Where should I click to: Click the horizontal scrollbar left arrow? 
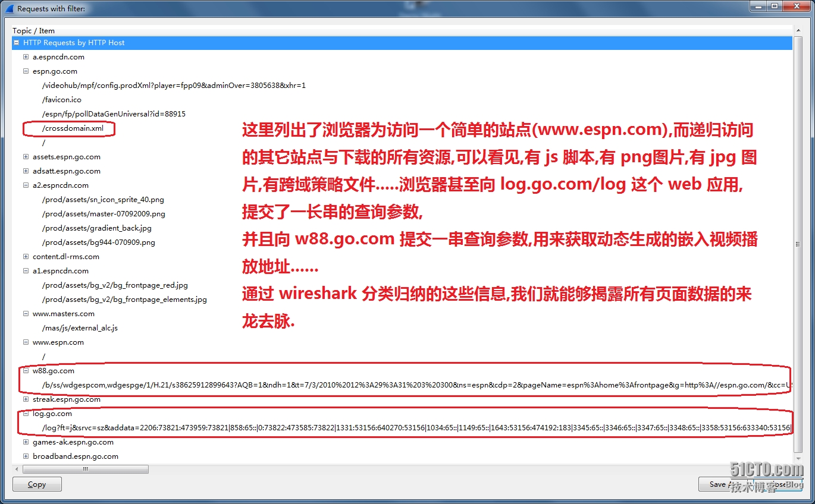click(17, 469)
